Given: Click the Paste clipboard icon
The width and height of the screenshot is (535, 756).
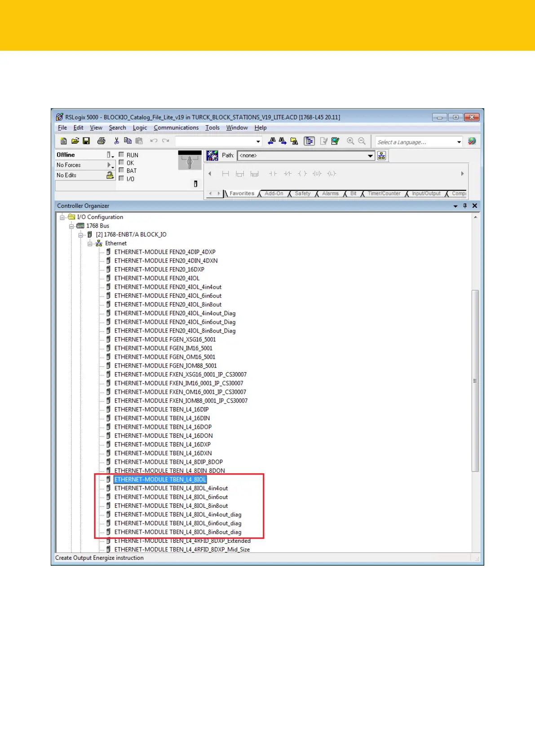Looking at the screenshot, I should [x=139, y=141].
